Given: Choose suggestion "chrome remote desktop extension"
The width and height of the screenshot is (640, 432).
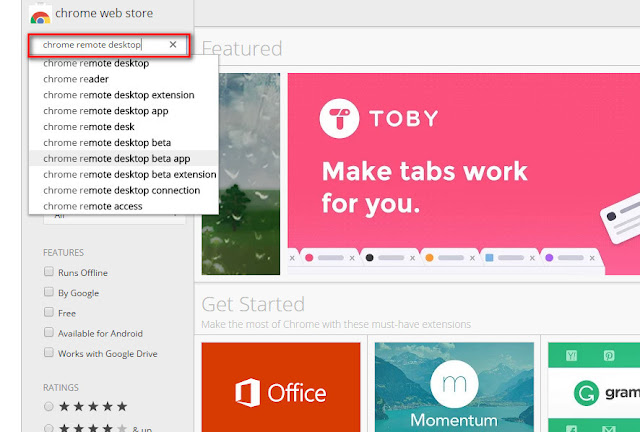Looking at the screenshot, I should click(123, 95).
